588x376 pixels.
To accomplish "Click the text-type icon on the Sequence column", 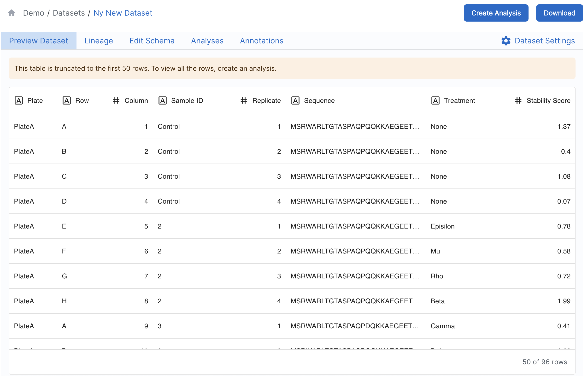I will tap(295, 100).
